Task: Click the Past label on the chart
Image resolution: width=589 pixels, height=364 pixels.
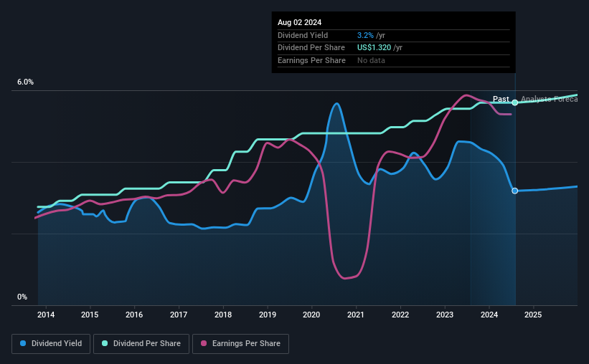Action: click(x=501, y=99)
